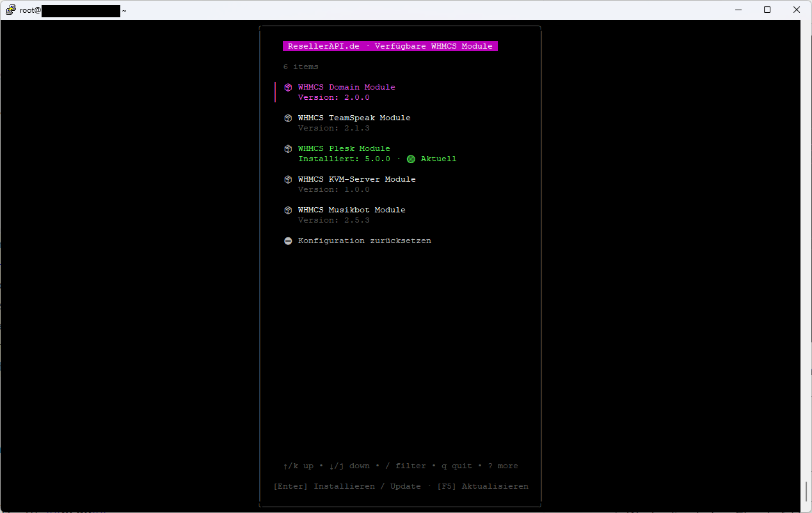This screenshot has height=513, width=812.
Task: Click the minus icon beside Konfiguration zurücksetzen
Action: pos(288,241)
